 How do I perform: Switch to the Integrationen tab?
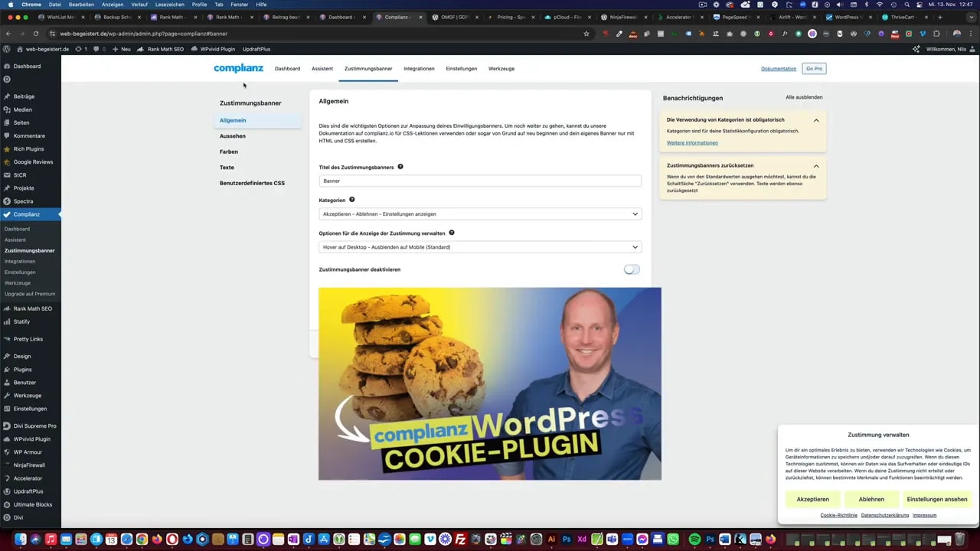(418, 68)
